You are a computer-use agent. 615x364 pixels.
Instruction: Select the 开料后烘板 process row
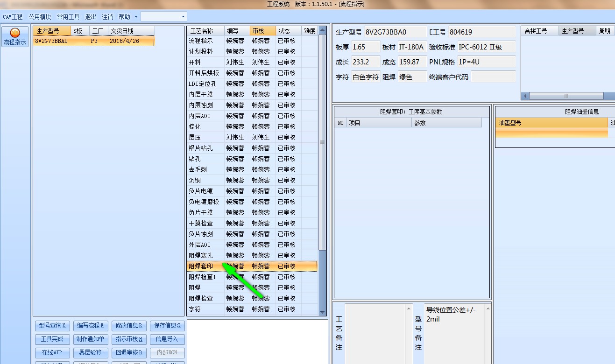pos(252,73)
